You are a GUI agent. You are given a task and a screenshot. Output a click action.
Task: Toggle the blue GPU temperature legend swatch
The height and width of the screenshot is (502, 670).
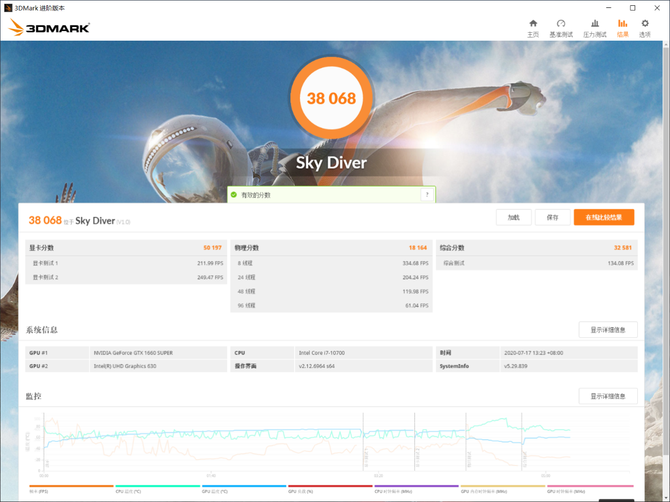click(242, 487)
